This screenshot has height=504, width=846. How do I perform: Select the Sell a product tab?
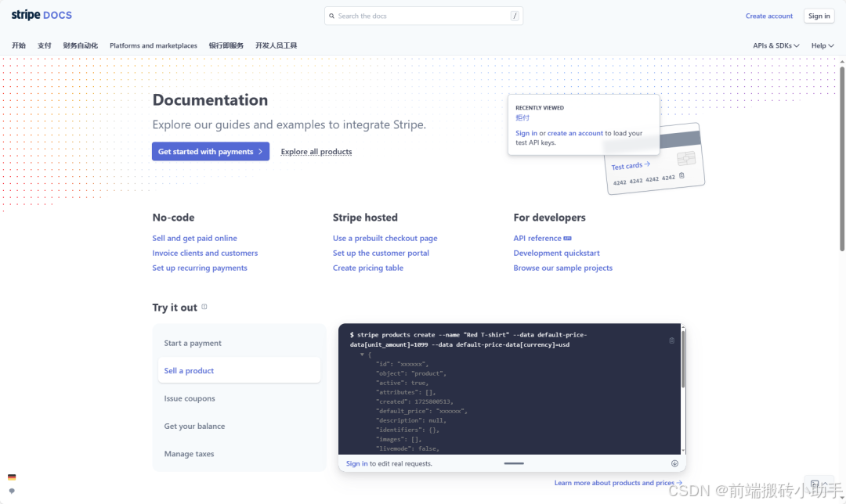click(239, 370)
